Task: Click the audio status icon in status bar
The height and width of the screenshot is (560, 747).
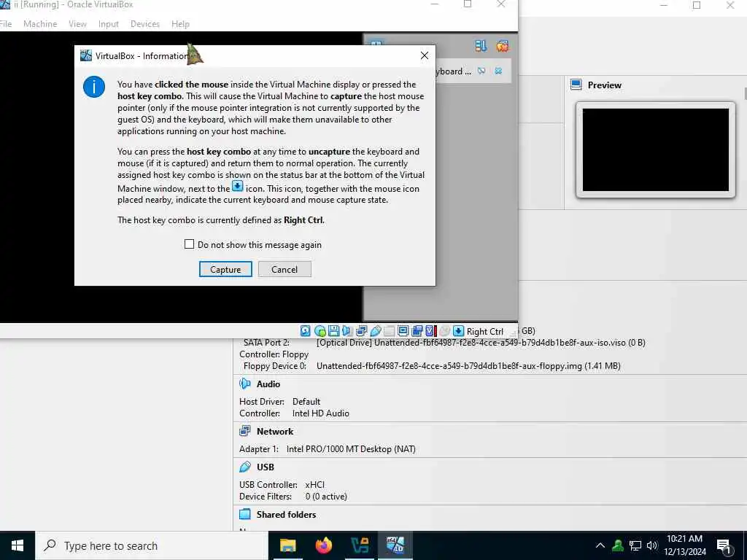Action: (347, 331)
